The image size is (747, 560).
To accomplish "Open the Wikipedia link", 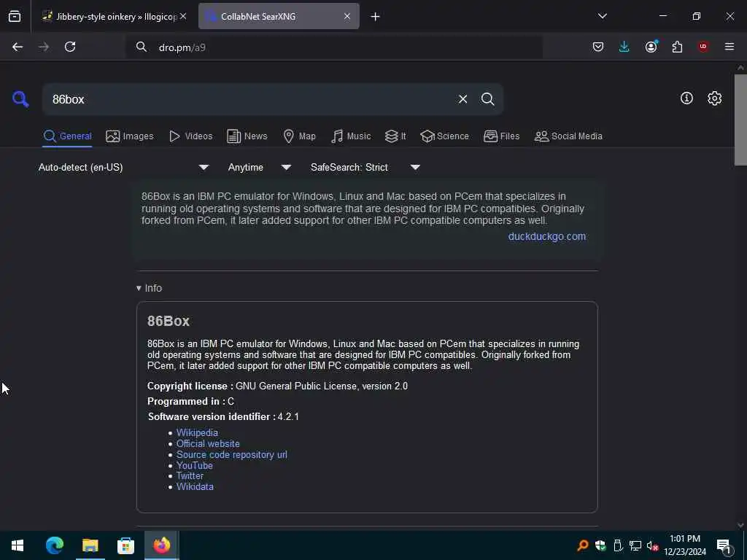I will click(x=197, y=433).
